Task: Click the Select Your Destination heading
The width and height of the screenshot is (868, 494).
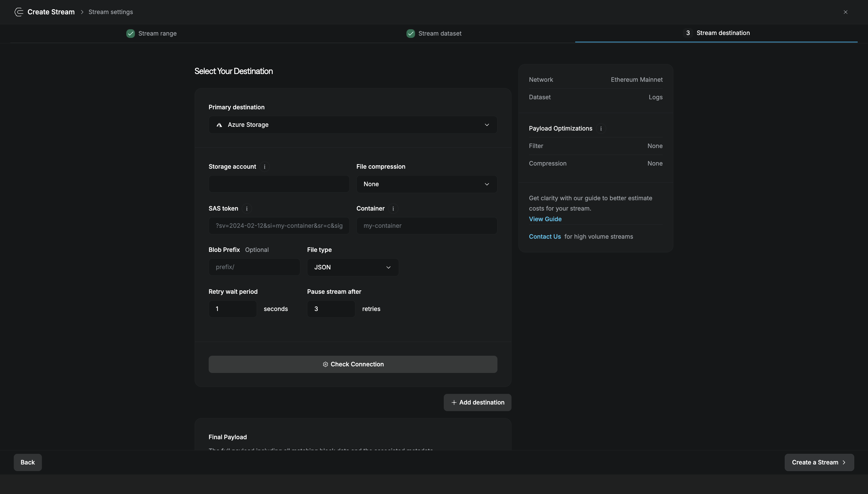Action: (x=234, y=71)
